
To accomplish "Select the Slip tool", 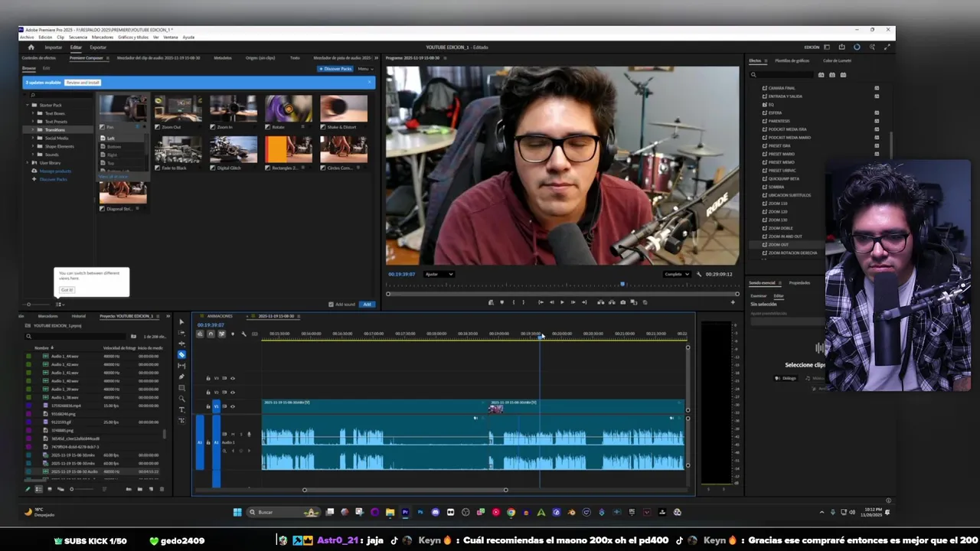I will (x=181, y=366).
